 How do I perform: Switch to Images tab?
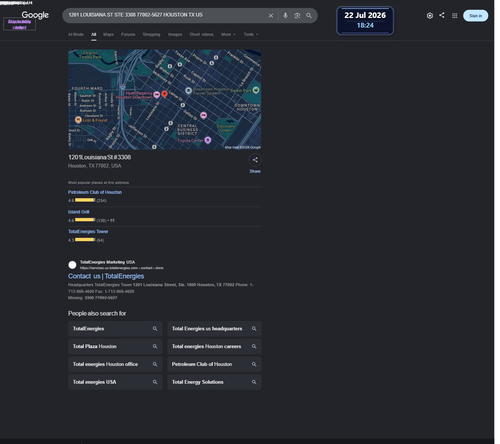tap(175, 34)
